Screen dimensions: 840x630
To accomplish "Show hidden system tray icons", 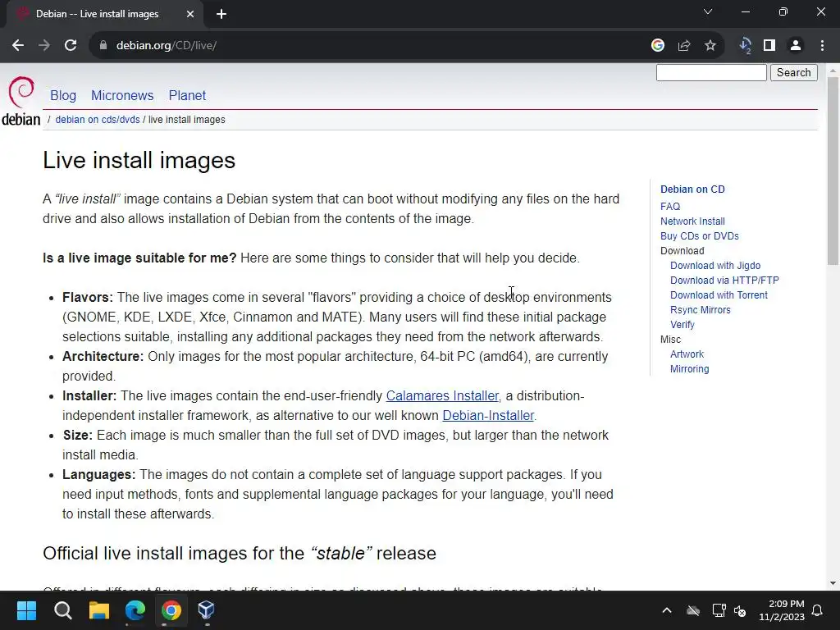I will [667, 610].
